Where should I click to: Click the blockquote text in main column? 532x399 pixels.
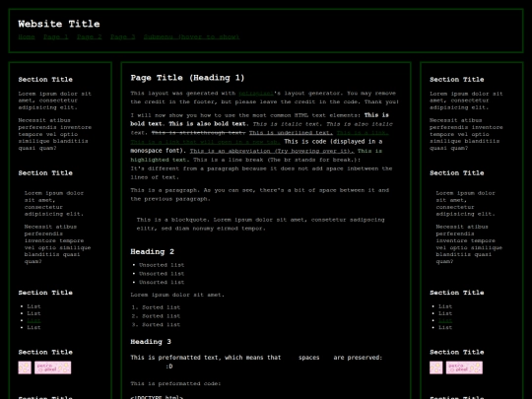pos(260,224)
